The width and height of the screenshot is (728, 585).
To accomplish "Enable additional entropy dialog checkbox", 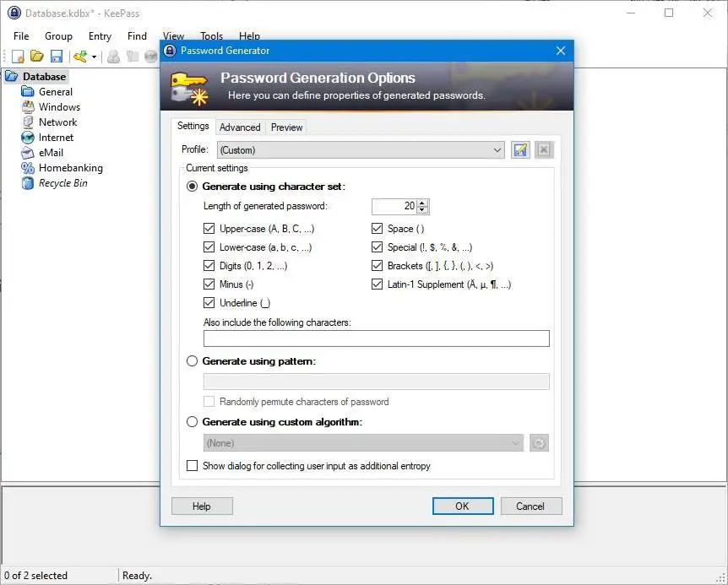I will (x=192, y=466).
